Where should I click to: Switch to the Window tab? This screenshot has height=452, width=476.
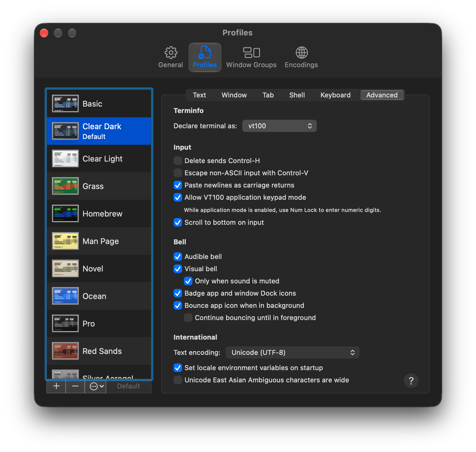pos(234,95)
